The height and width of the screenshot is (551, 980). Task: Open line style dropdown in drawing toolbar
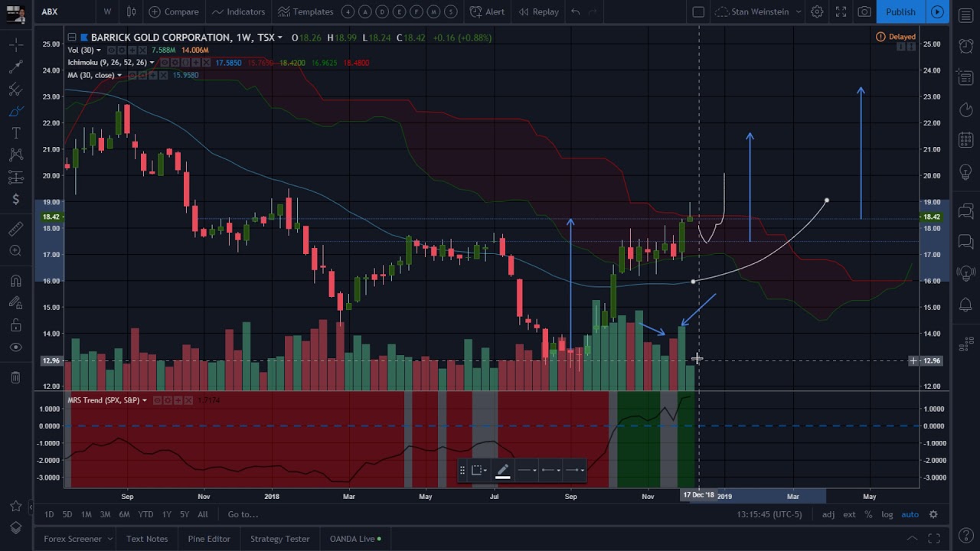[527, 471]
